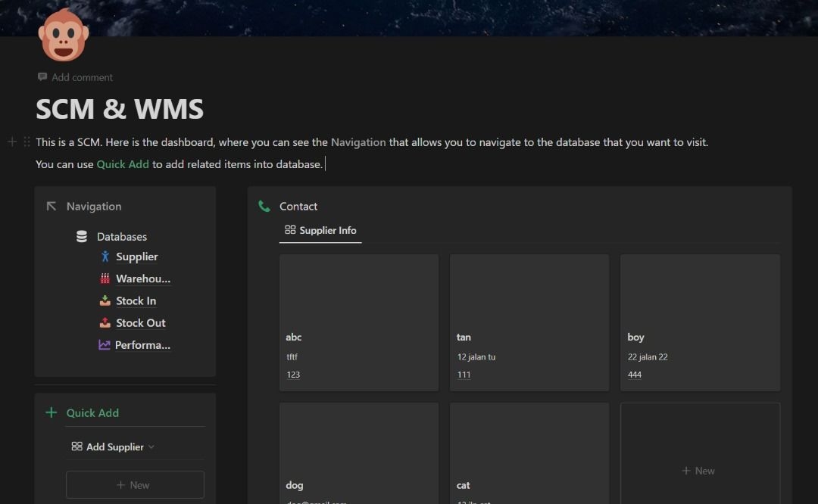The image size is (818, 504).
Task: Click the Warehouse red grid icon
Action: (x=105, y=278)
